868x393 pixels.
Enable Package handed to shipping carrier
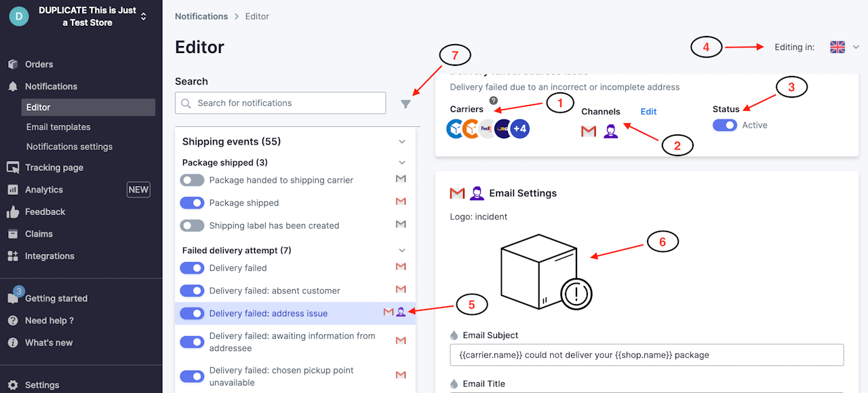point(192,180)
